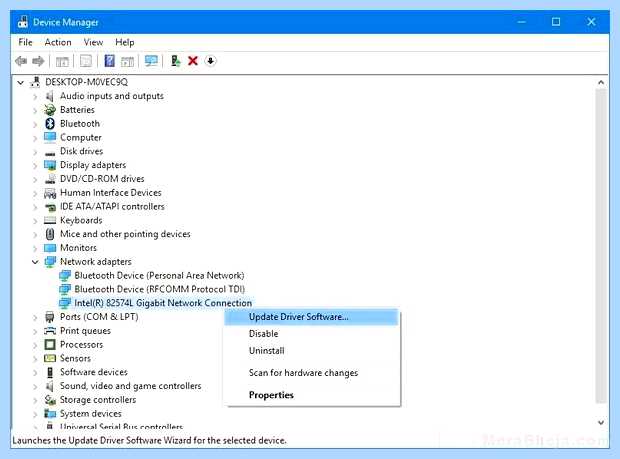Click the Software devices icon
This screenshot has height=459, width=620.
coord(50,372)
